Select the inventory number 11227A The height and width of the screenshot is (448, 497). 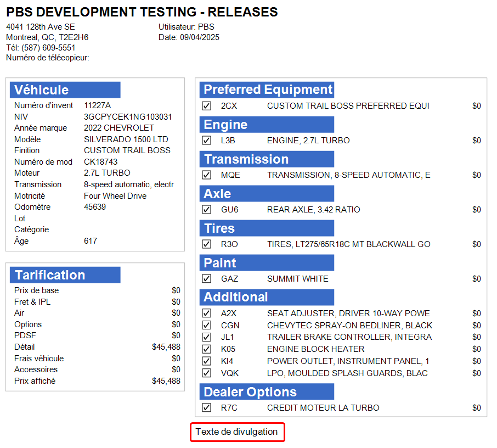coord(98,105)
